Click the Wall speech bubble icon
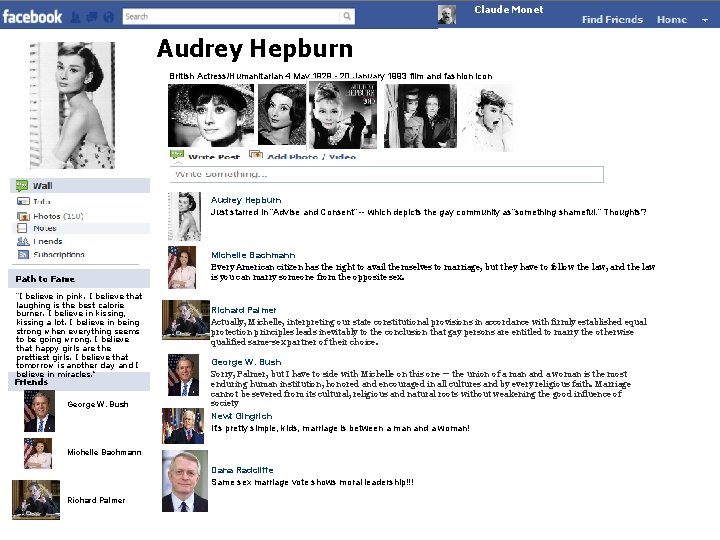 (22, 186)
